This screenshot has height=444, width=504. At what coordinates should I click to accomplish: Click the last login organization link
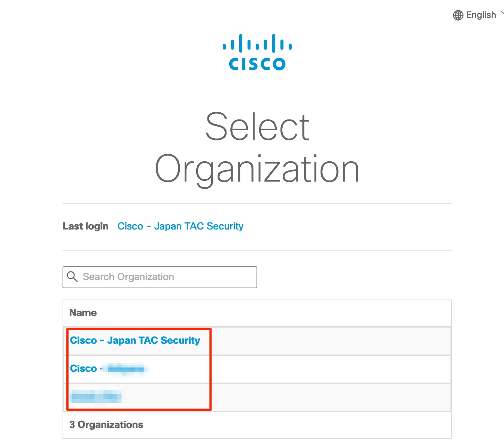click(180, 226)
